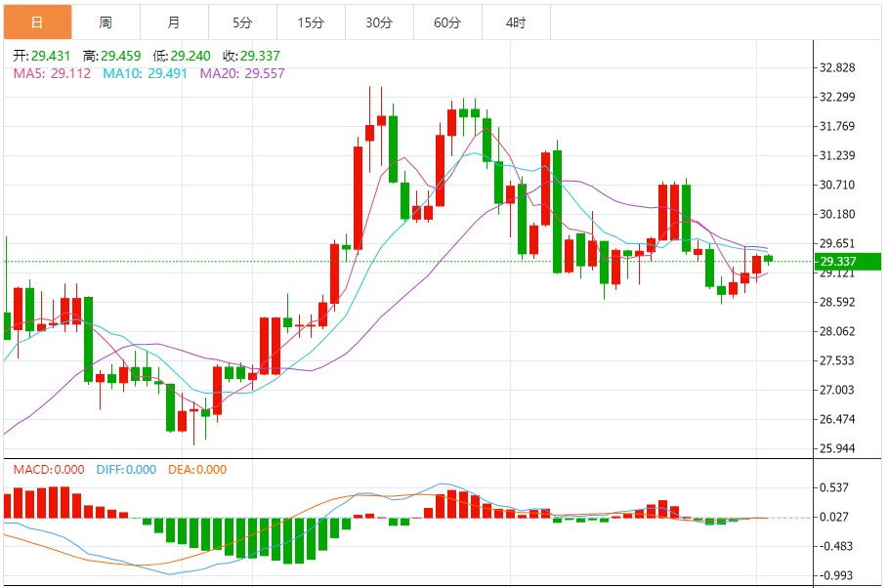Click the 26.474 price axis label
Viewport: 888px width, 588px height.
coord(837,419)
